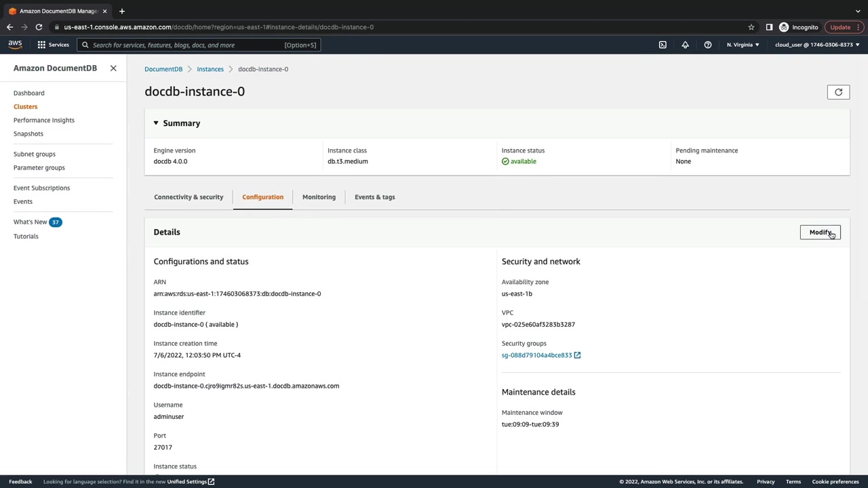Open a new browser tab
This screenshot has width=868, height=488.
(x=122, y=11)
